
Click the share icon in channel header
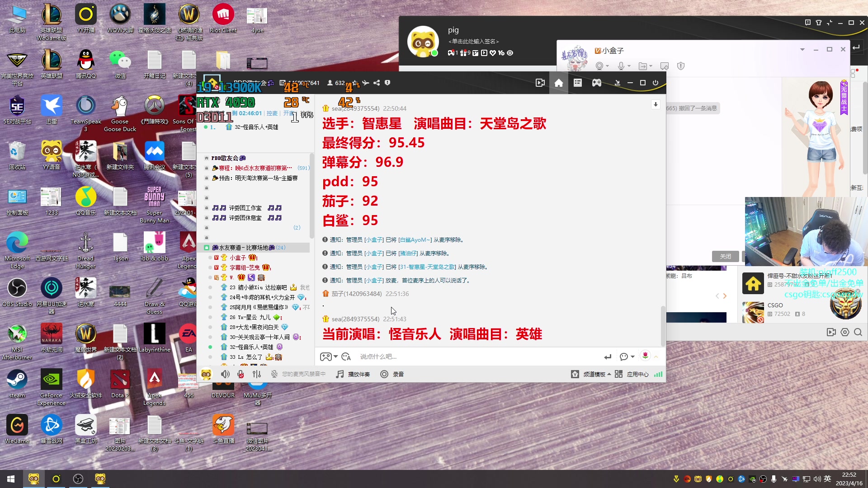coord(377,83)
